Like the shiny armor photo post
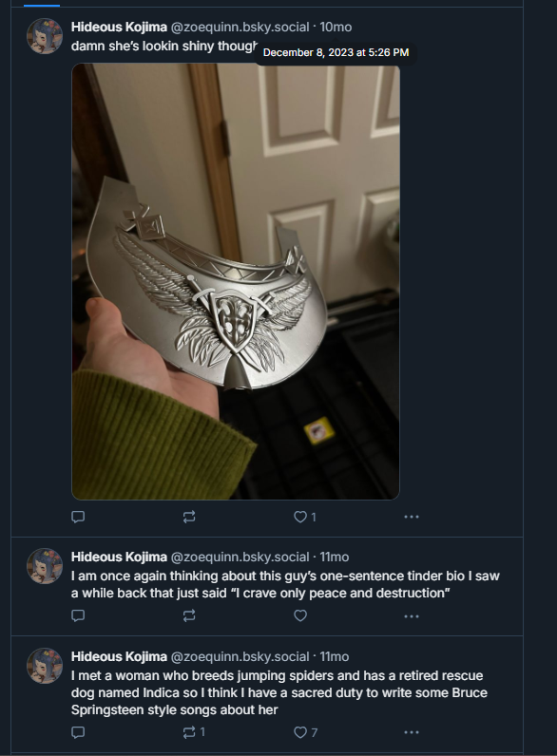Viewport: 557px width, 756px height. 305,517
